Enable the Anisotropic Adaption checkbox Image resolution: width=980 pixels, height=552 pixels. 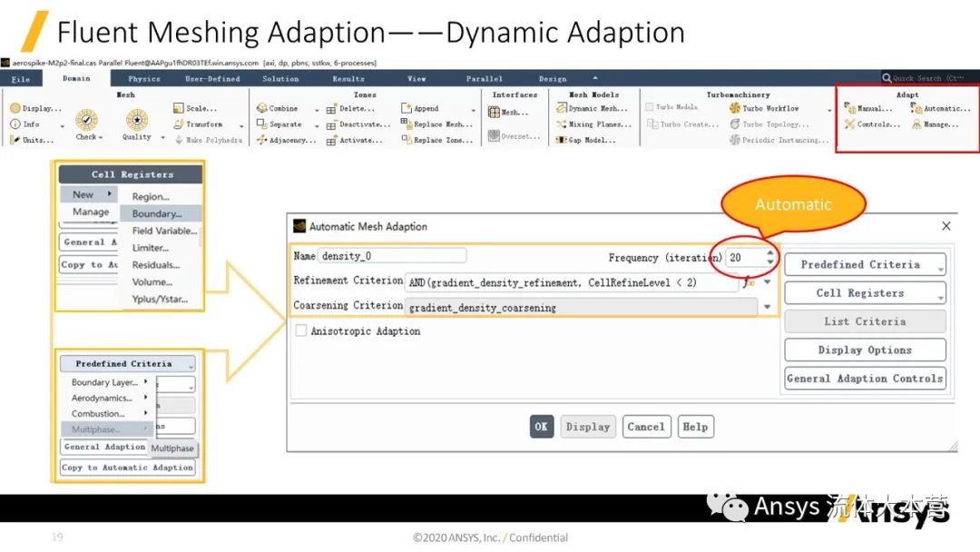pyautogui.click(x=300, y=330)
